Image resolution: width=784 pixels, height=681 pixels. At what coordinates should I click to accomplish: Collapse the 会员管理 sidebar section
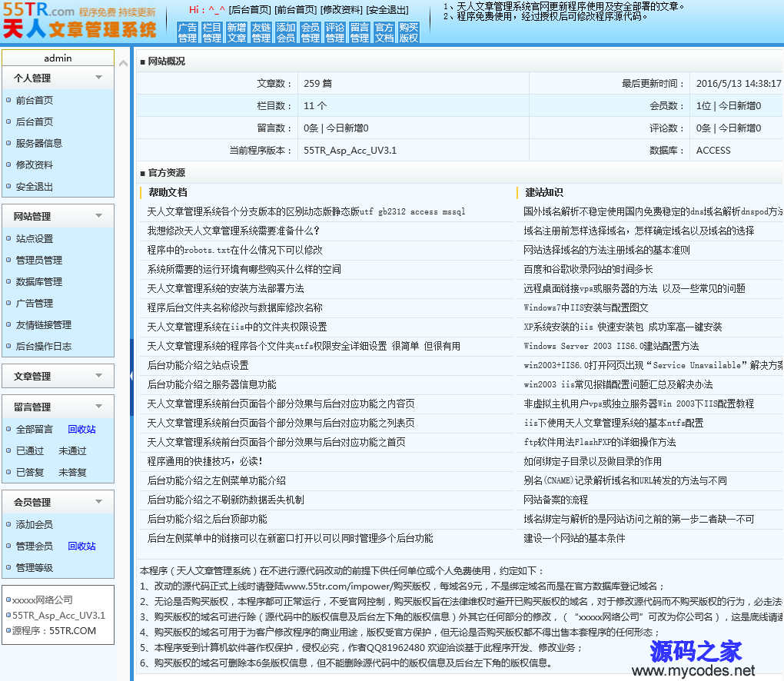pos(58,502)
